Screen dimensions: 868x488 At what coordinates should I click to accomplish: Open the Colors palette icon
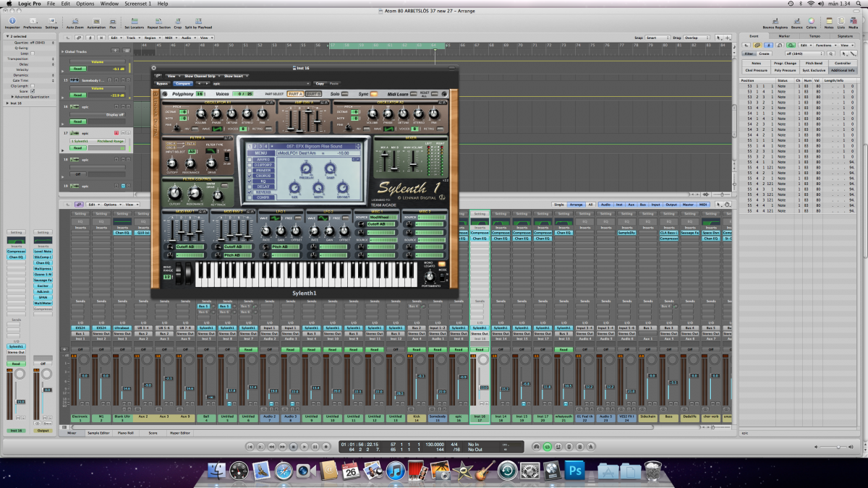point(811,23)
